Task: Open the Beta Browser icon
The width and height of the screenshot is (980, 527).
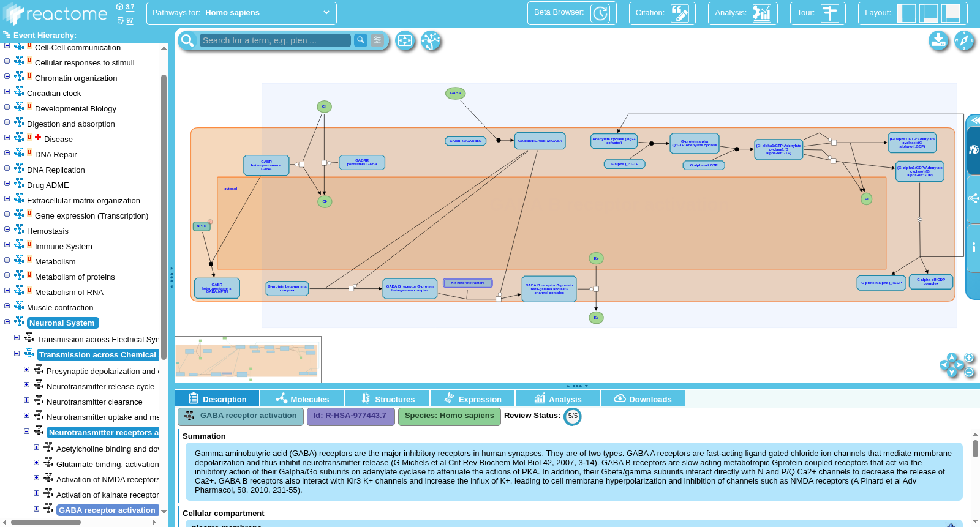Action: click(x=600, y=13)
